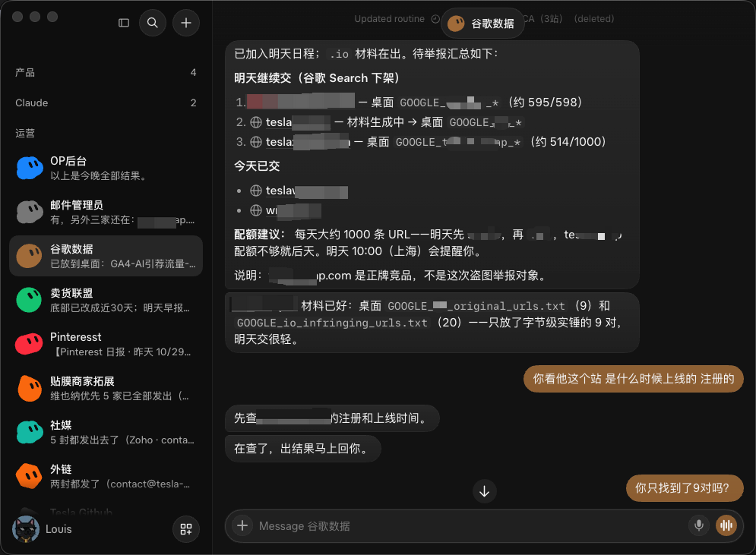Collapse the 运营 section header

(x=25, y=133)
